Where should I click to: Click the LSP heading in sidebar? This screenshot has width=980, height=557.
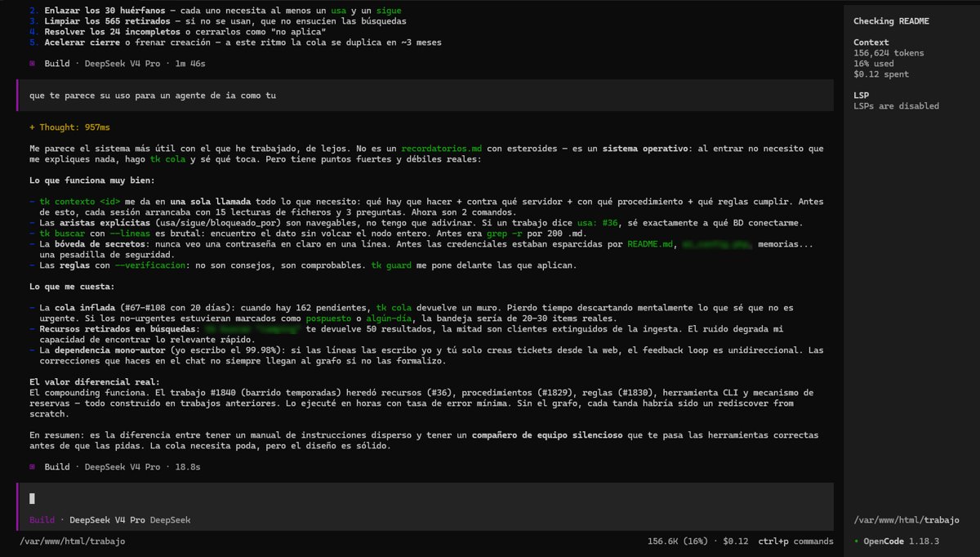[x=861, y=96]
